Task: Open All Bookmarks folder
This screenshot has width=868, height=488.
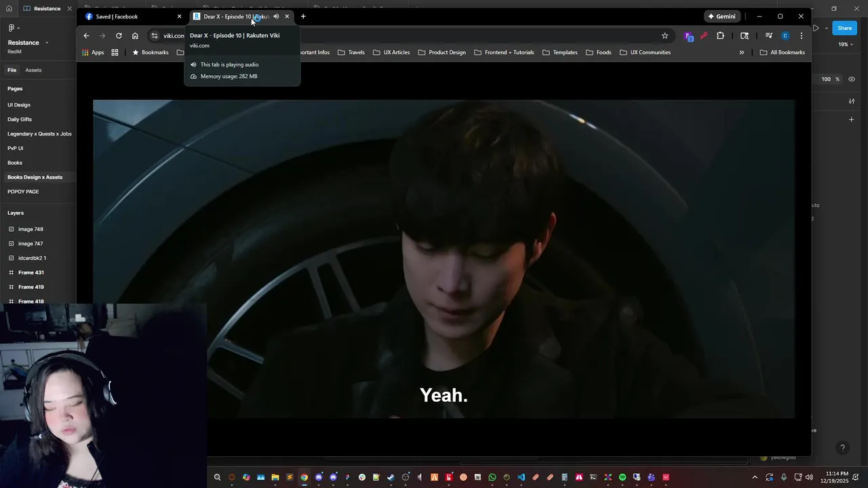Action: click(x=783, y=52)
